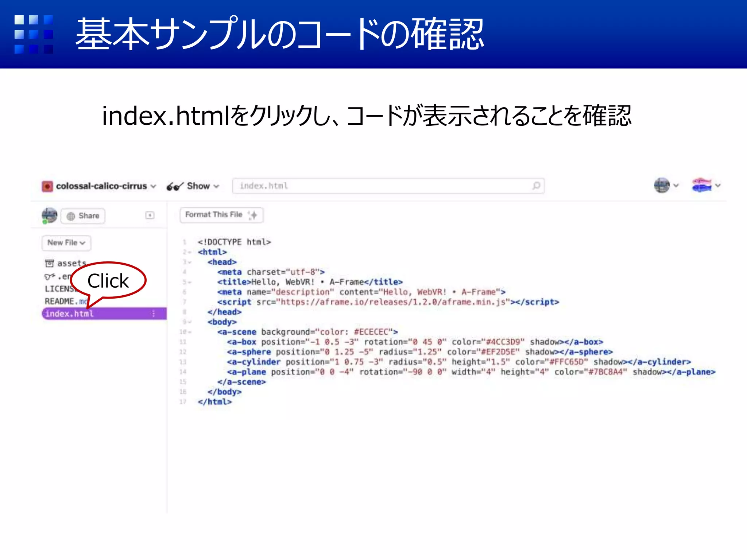Collapse the body tag fold at line 9
Screen dimensions: 747x560
(x=190, y=322)
